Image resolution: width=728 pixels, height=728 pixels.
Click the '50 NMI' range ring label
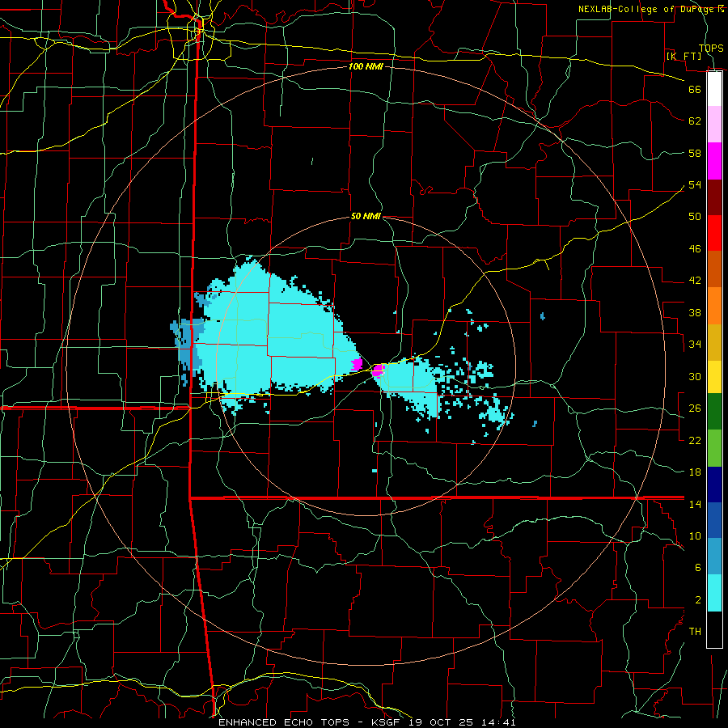coord(366,216)
